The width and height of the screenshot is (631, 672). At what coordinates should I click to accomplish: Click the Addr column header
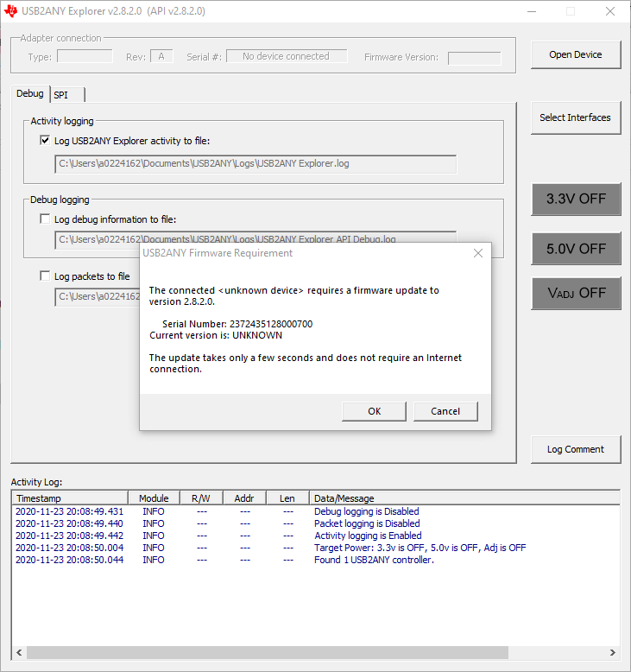coord(244,498)
